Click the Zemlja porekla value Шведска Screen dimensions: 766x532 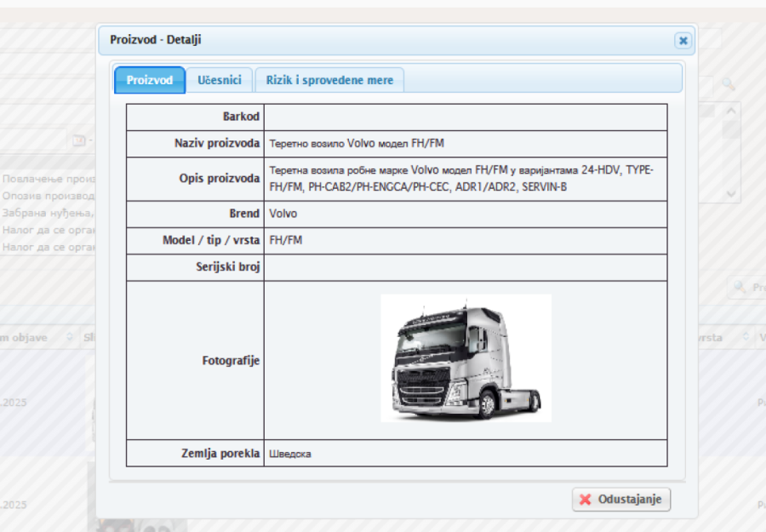click(x=290, y=454)
